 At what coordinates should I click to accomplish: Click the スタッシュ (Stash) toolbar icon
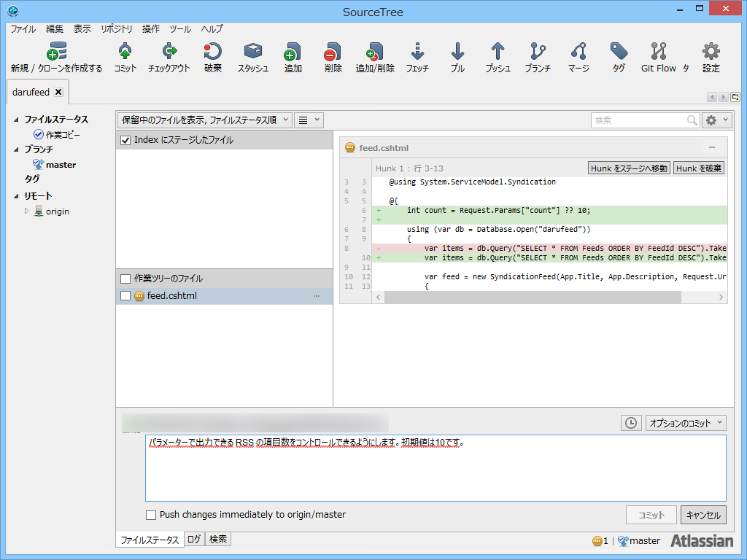click(253, 52)
